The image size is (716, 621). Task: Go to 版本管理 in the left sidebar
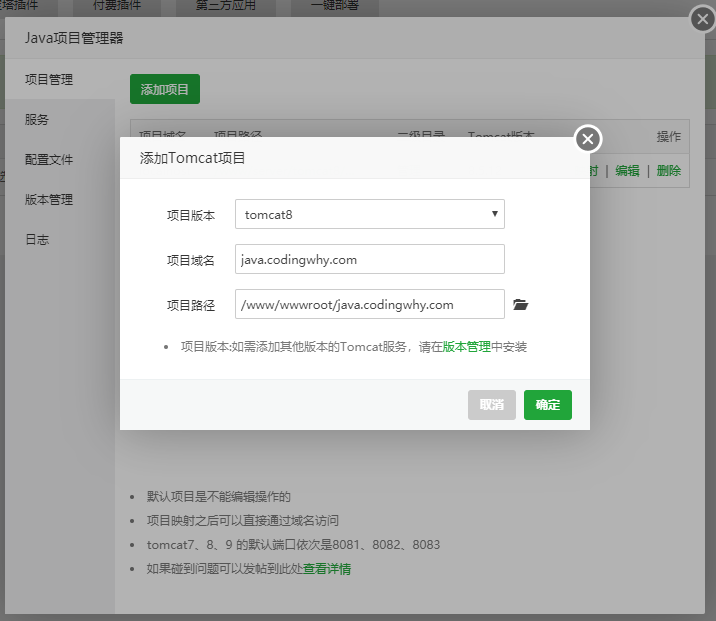coord(49,199)
